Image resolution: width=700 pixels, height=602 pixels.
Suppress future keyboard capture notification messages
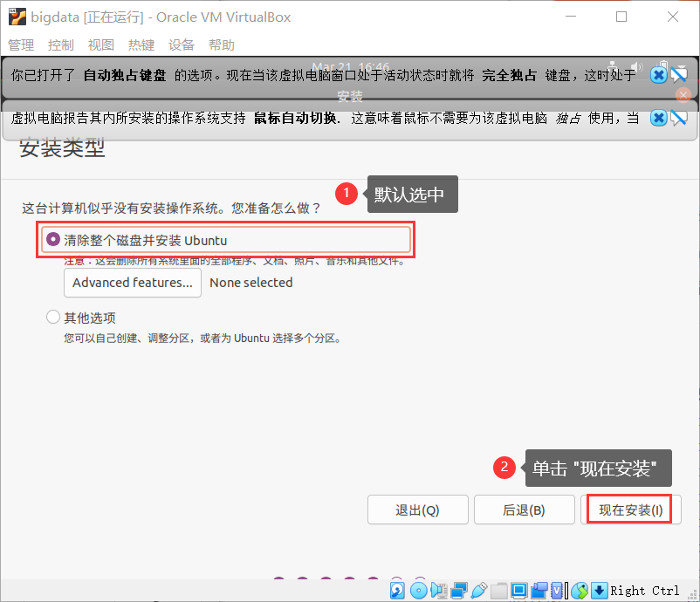pyautogui.click(x=678, y=75)
